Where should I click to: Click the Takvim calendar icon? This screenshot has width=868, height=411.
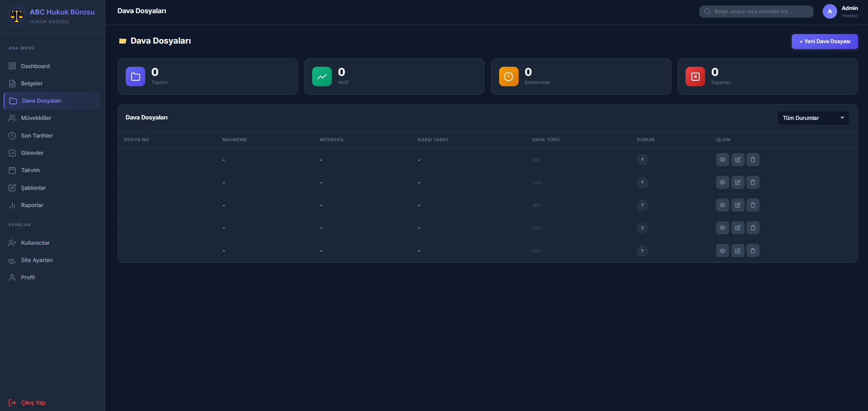pos(12,170)
